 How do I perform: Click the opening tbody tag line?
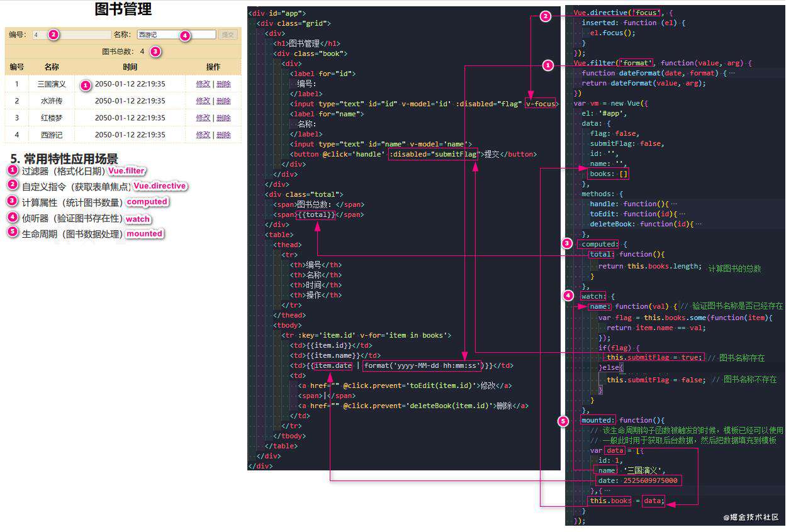coord(288,325)
